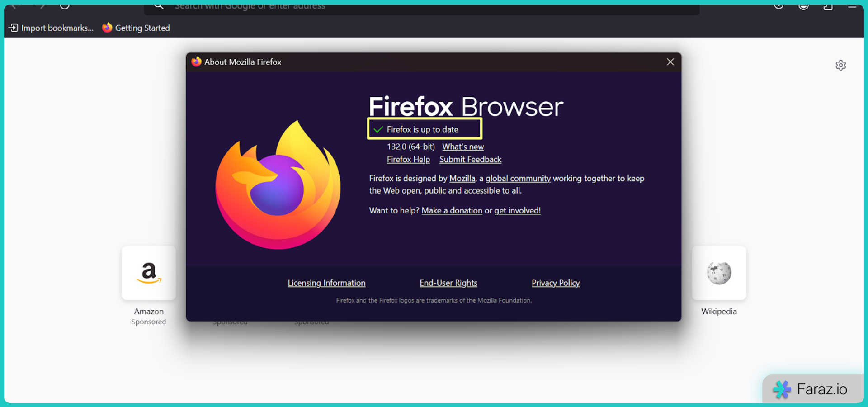Open the Getting Started bookmark

[136, 28]
